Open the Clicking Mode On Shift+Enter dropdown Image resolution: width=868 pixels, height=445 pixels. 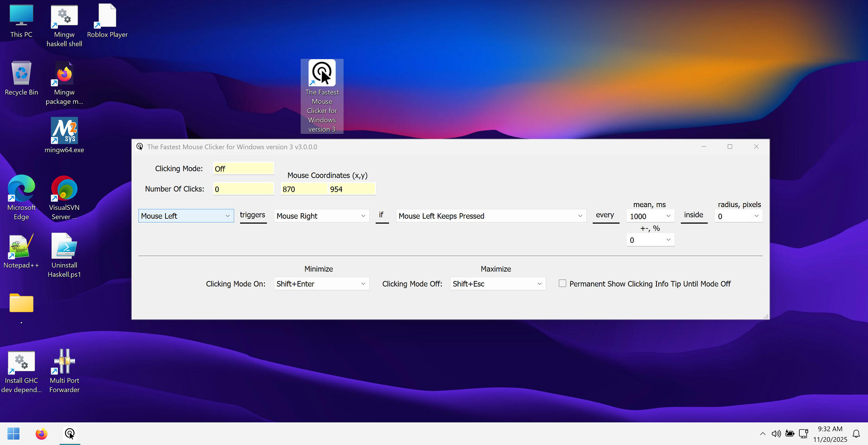point(363,284)
